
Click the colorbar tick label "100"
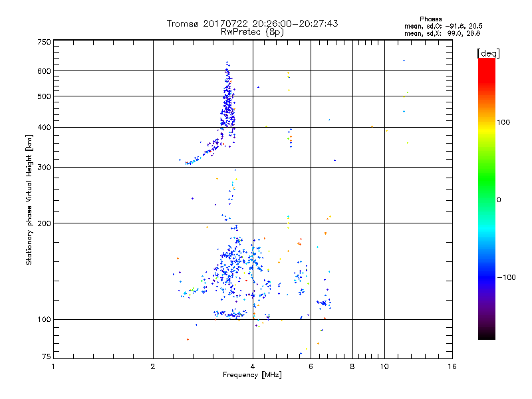coord(503,122)
